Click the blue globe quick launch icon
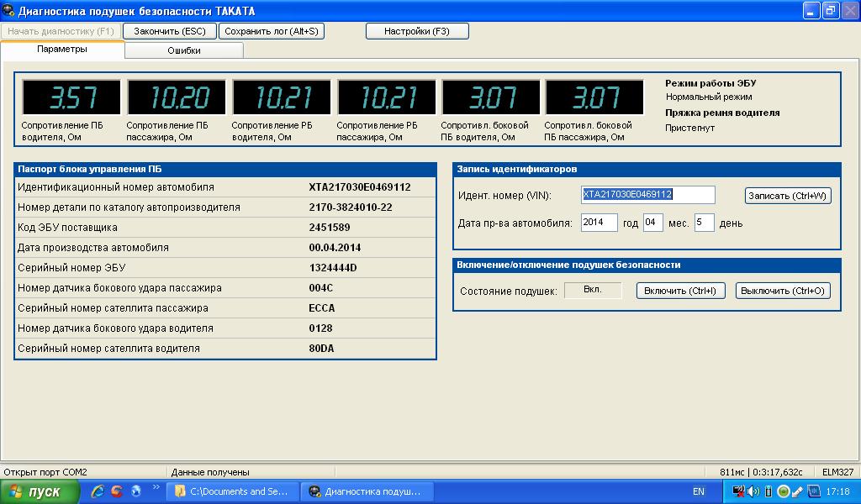 (135, 491)
